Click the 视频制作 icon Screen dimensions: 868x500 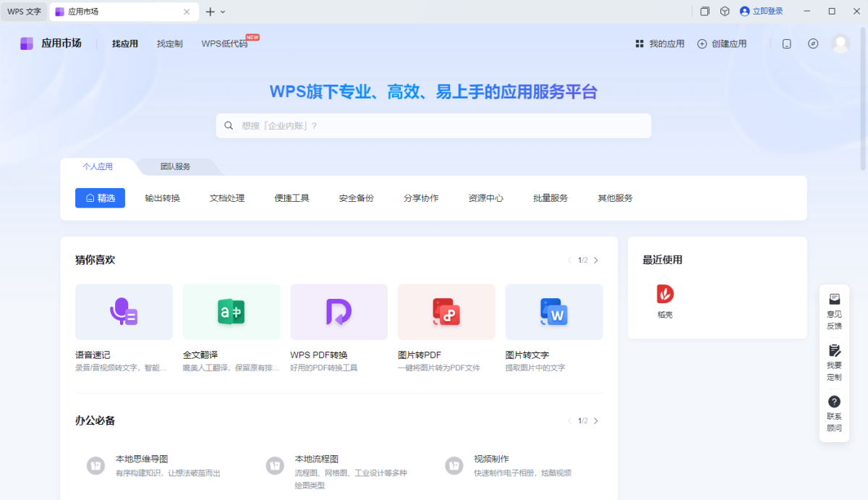(x=454, y=465)
